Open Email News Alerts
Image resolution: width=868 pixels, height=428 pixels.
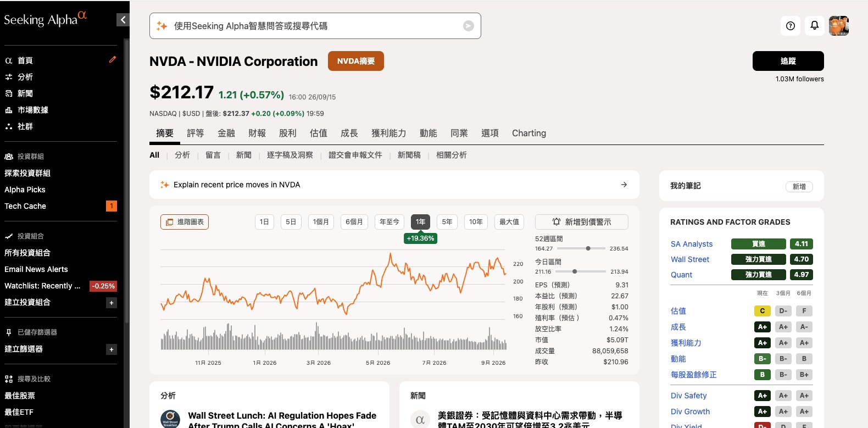[36, 269]
